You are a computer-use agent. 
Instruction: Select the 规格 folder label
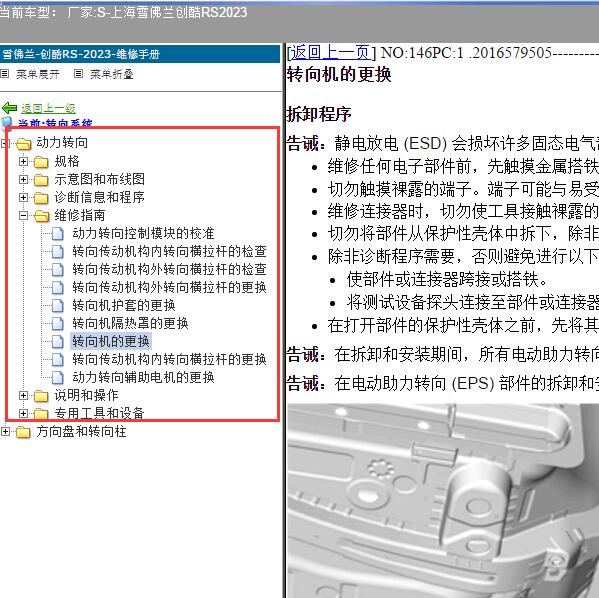(67, 161)
